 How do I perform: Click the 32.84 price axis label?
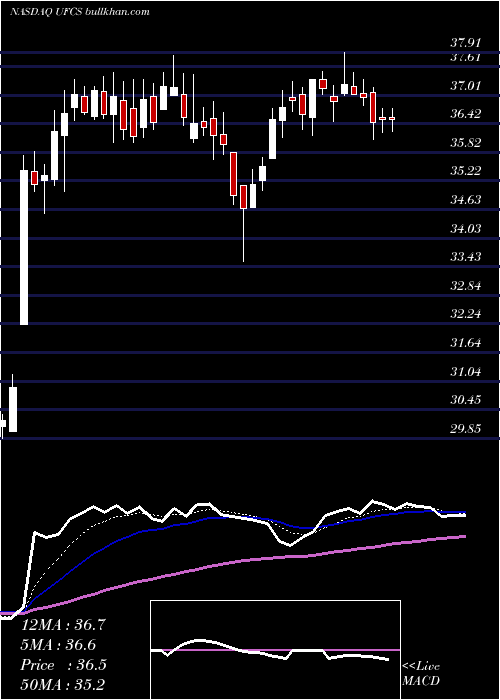465,286
